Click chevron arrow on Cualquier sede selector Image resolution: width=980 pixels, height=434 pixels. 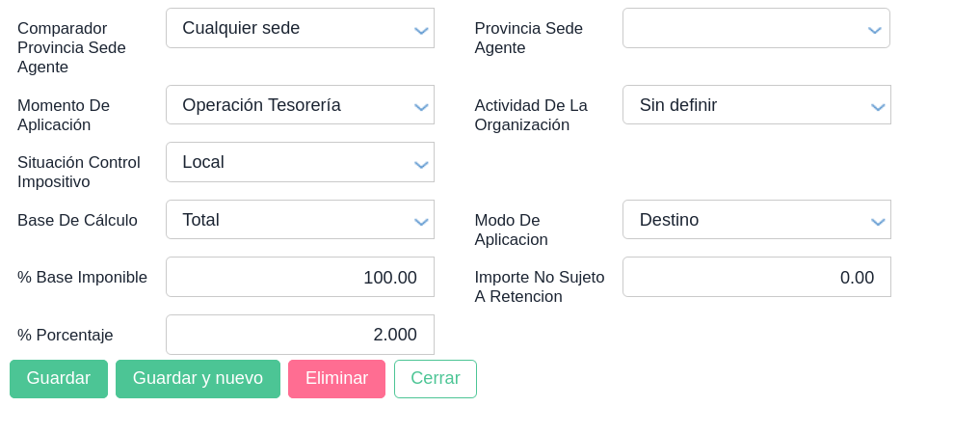[421, 30]
